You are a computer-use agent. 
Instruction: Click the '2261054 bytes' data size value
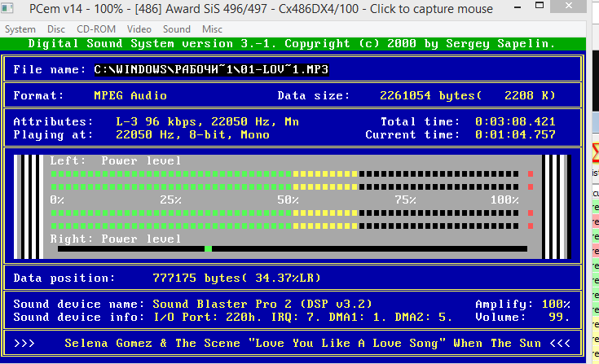(x=430, y=95)
